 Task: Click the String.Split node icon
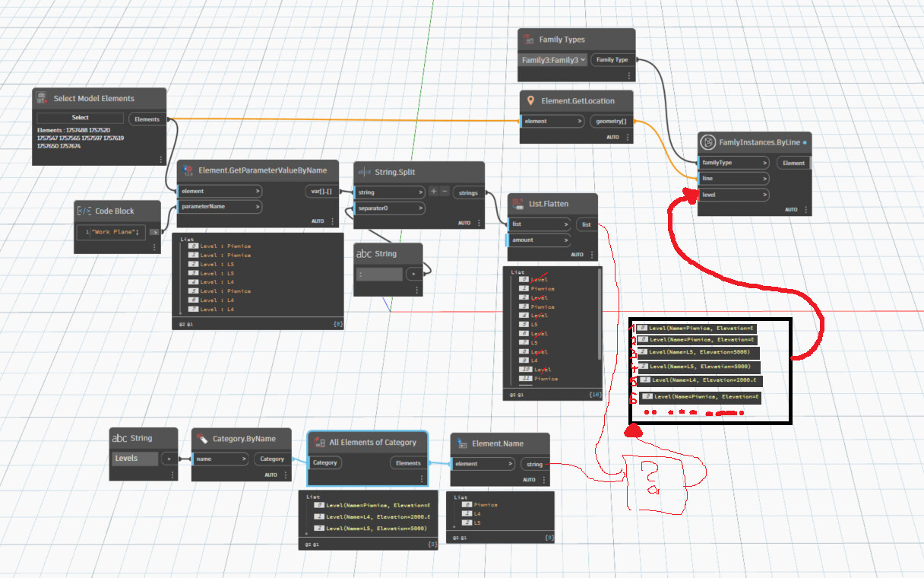tap(363, 172)
